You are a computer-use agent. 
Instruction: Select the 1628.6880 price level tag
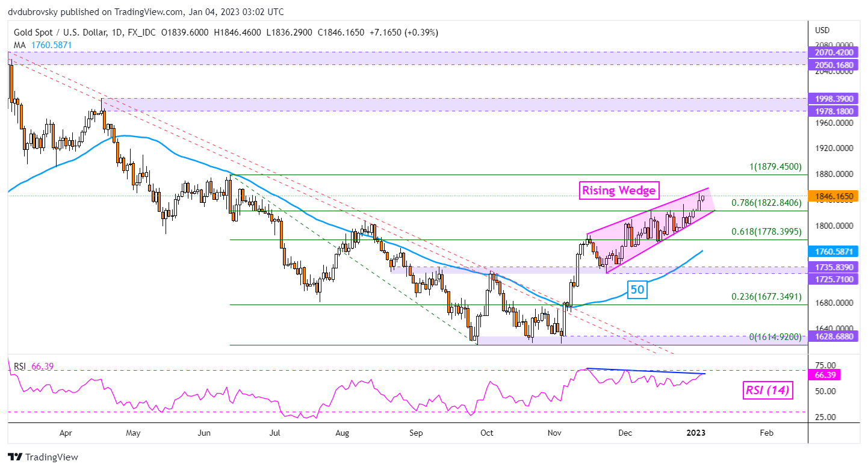[x=834, y=335]
